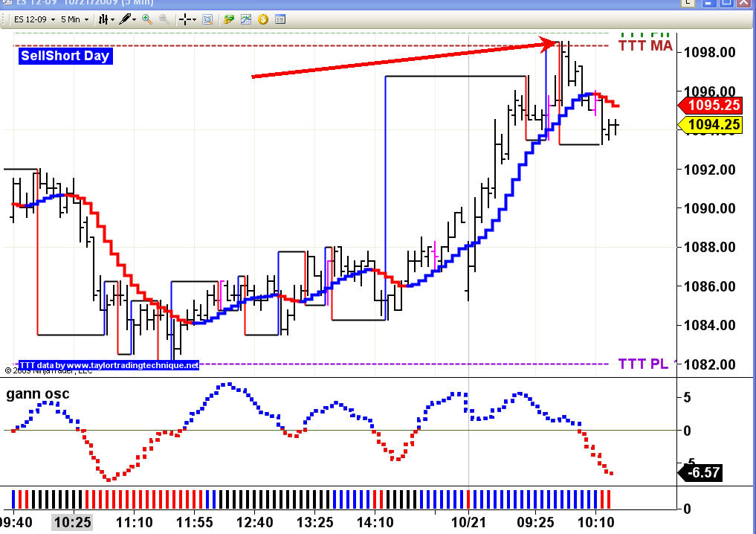Open the data box table icon
Screen dimensions: 756x534
tap(280, 20)
